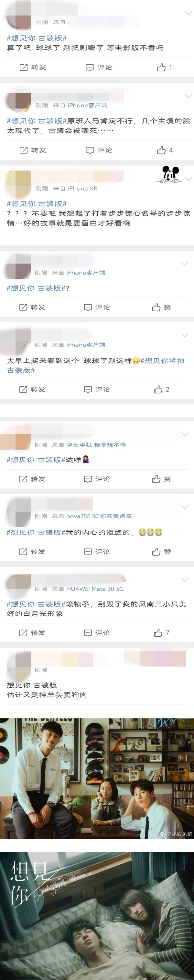194x980 pixels.
Task: Expand options chevron on the first post
Action: pos(188,13)
